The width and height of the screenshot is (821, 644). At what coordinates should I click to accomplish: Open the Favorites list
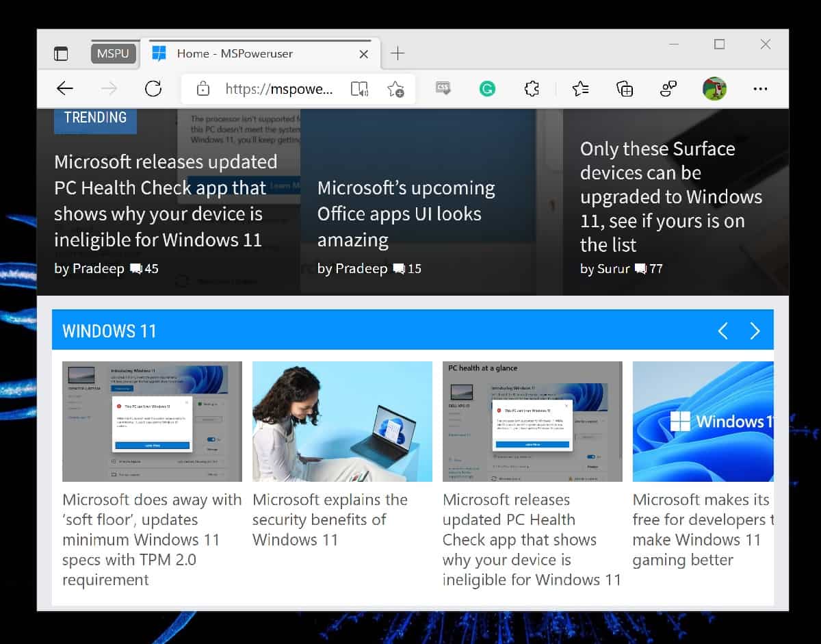coord(580,88)
